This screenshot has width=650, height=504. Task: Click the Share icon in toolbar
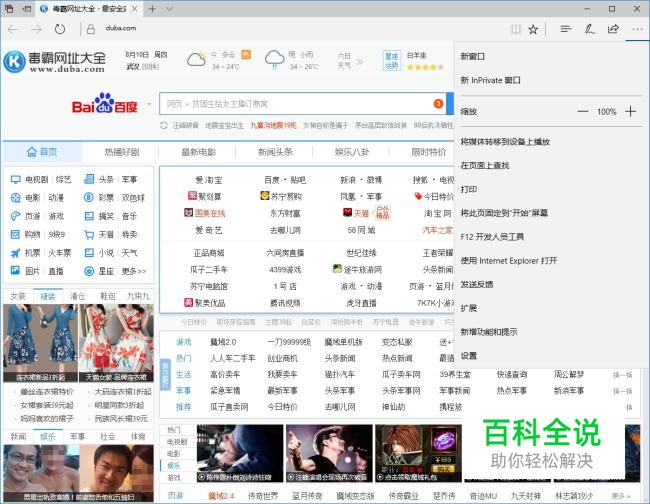coord(613,29)
